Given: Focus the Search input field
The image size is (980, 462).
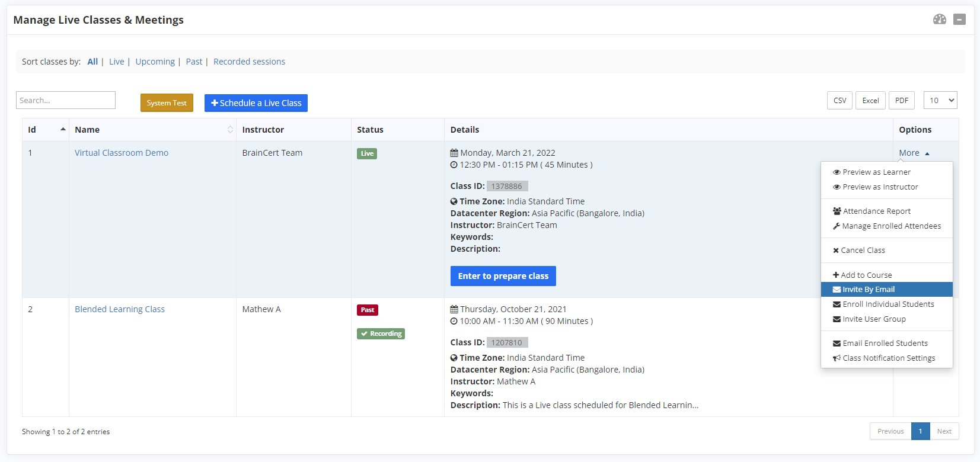Looking at the screenshot, I should pos(66,100).
